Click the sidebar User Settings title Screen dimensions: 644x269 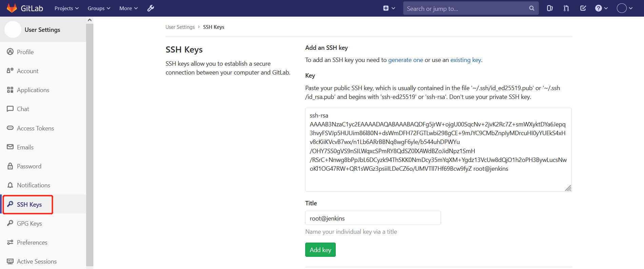pos(42,29)
